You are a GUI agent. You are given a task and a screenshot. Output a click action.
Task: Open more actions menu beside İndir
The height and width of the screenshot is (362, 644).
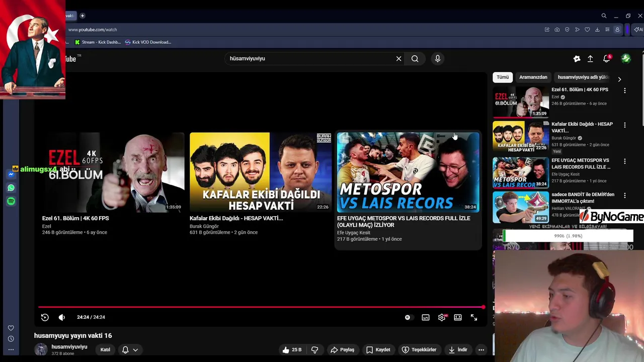coord(481,349)
